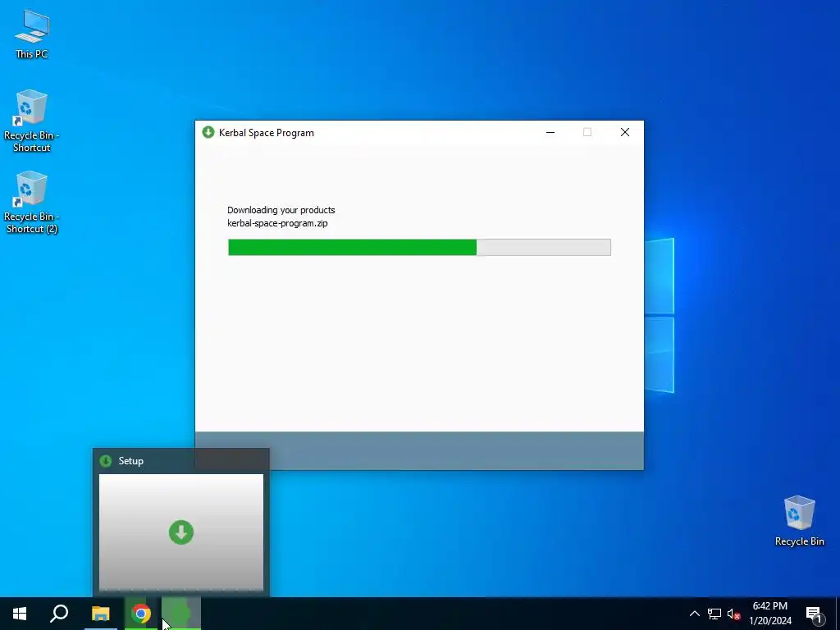Open the Action Center notifications icon
The height and width of the screenshot is (630, 840).
[x=815, y=614]
